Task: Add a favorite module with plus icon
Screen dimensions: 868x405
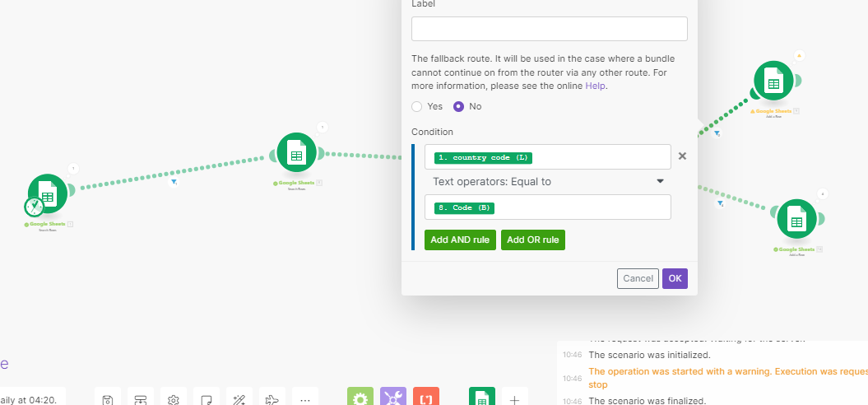Action: (x=515, y=399)
